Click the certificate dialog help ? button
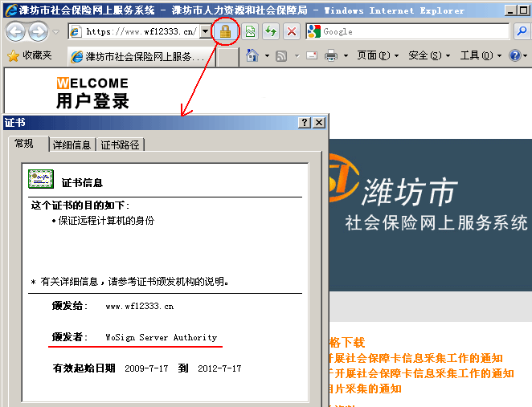Screen dimensions: 532x407 click(305, 123)
